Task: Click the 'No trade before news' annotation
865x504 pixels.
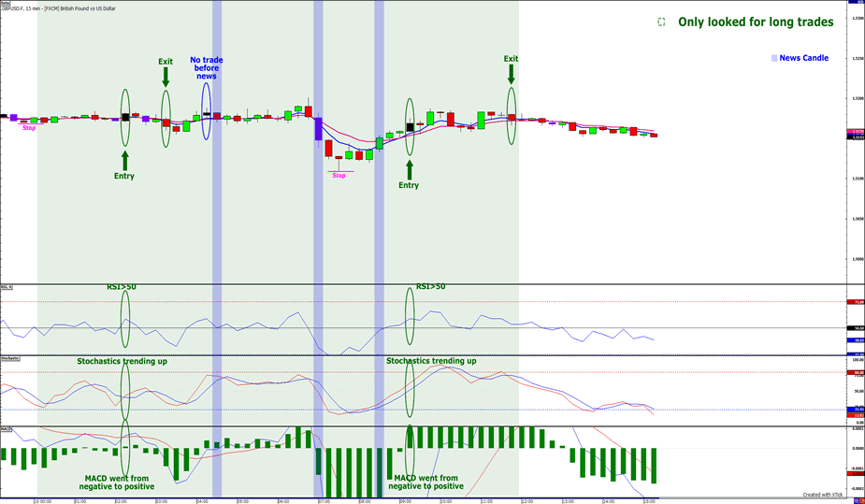Action: pyautogui.click(x=207, y=68)
